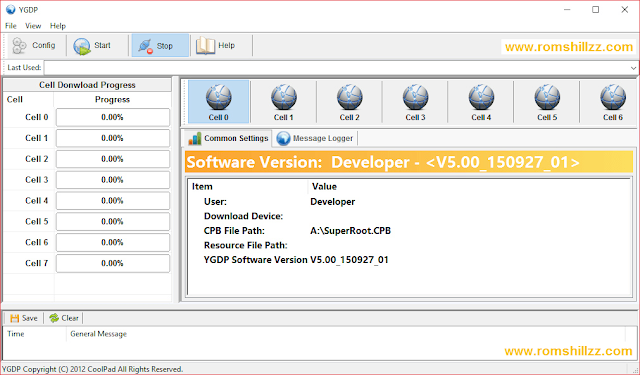Viewport: 640px width, 375px height.
Task: Click the Item column header
Action: (247, 186)
